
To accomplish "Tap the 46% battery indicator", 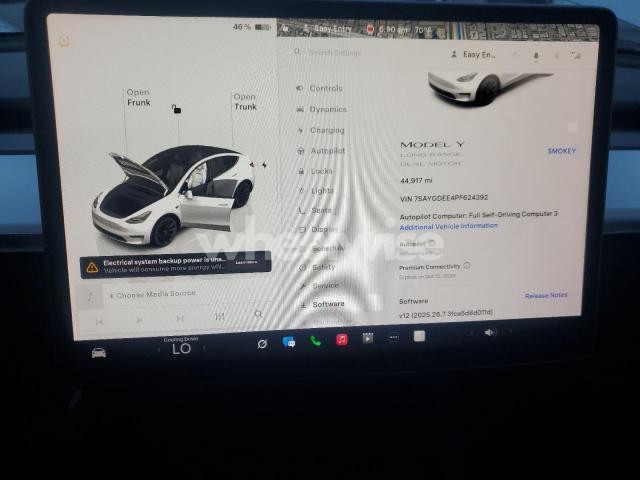I will point(251,27).
